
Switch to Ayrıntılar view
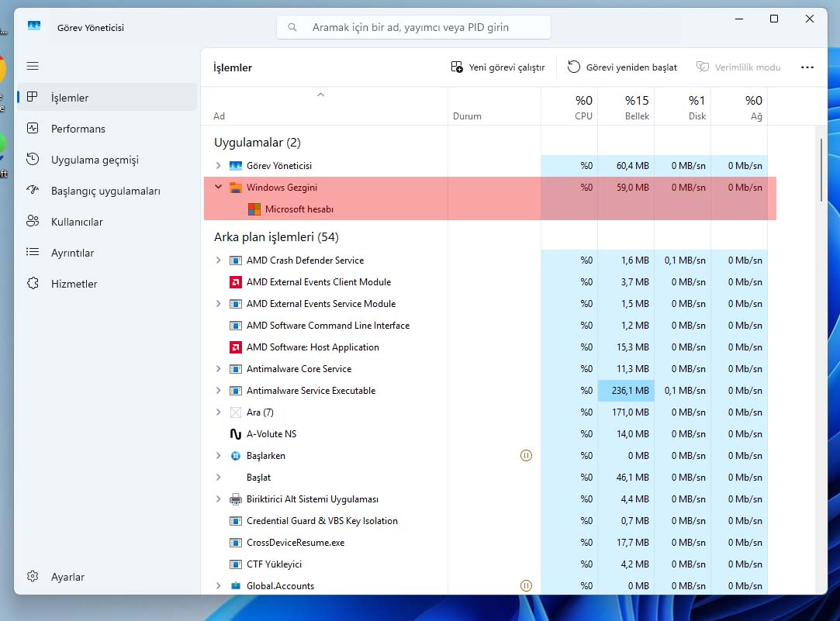coord(107,253)
